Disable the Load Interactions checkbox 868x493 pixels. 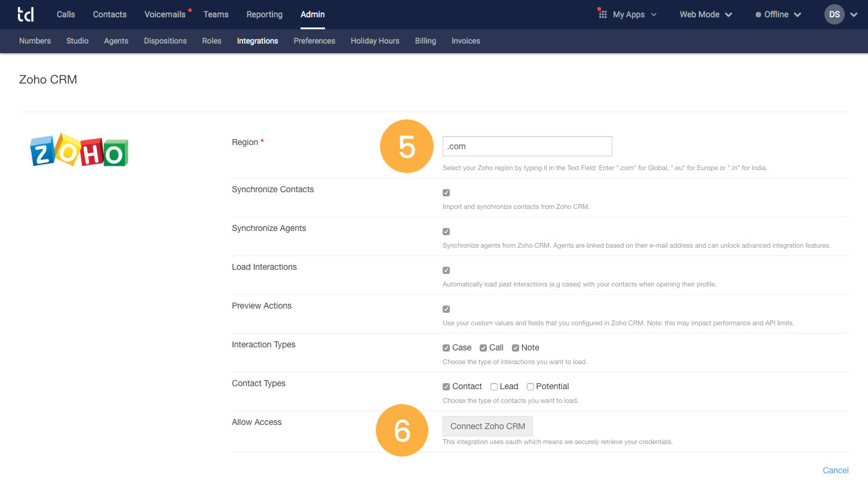(446, 270)
